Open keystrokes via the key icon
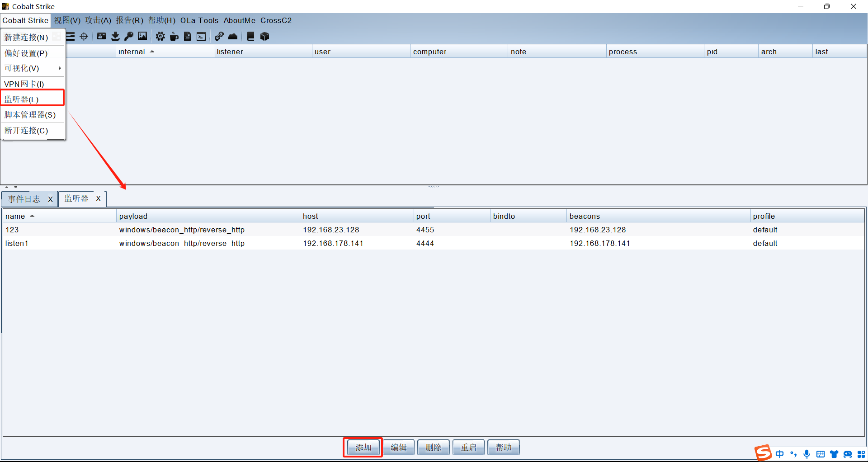The image size is (868, 462). coord(129,37)
